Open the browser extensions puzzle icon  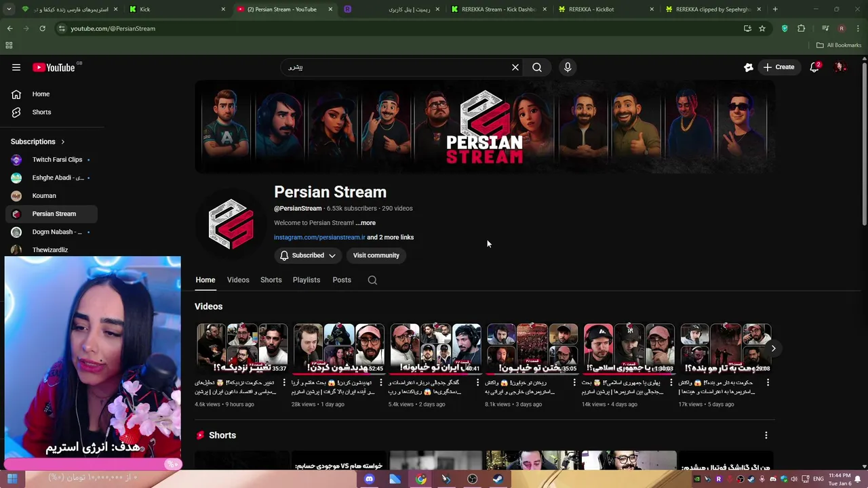click(x=802, y=28)
